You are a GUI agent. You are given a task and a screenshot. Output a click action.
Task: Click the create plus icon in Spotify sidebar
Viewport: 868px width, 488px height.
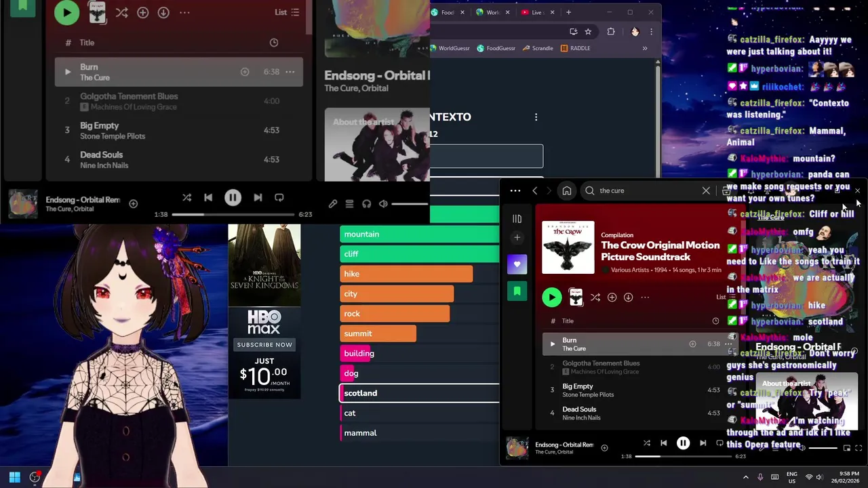(517, 238)
